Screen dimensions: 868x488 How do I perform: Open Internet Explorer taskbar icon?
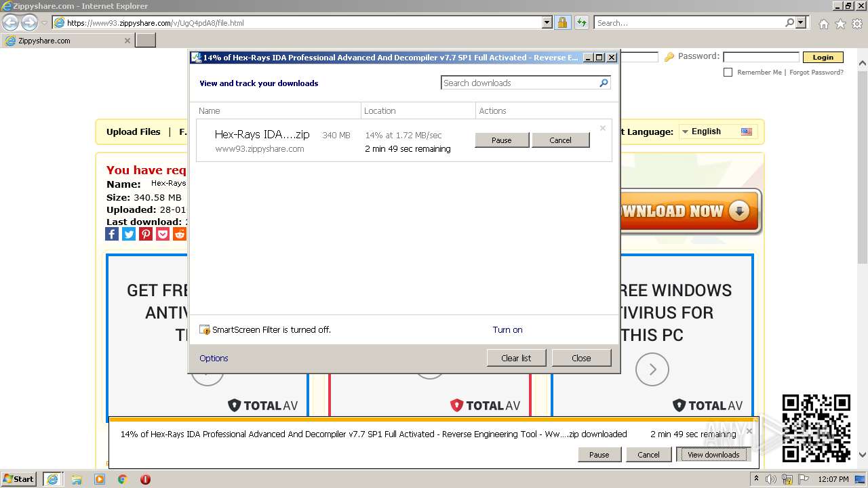pos(53,479)
